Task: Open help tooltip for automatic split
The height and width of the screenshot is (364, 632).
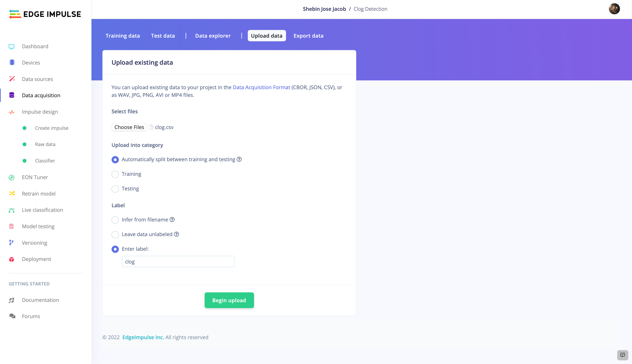Action: (x=239, y=159)
